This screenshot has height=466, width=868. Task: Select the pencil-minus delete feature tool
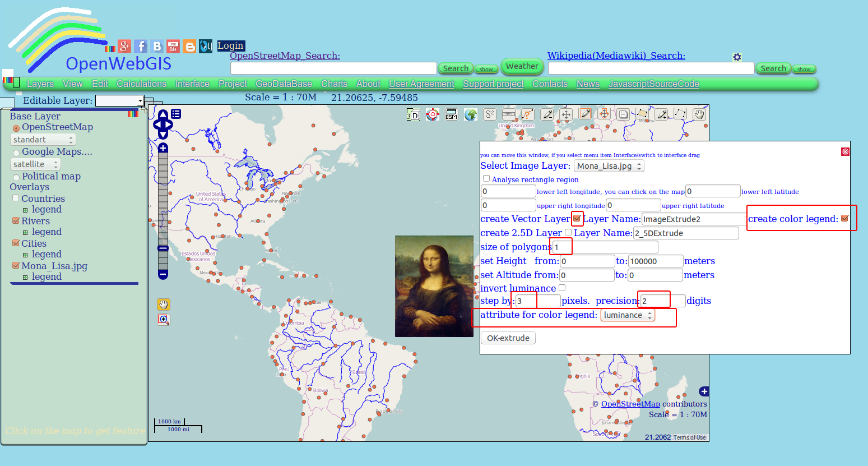click(547, 114)
